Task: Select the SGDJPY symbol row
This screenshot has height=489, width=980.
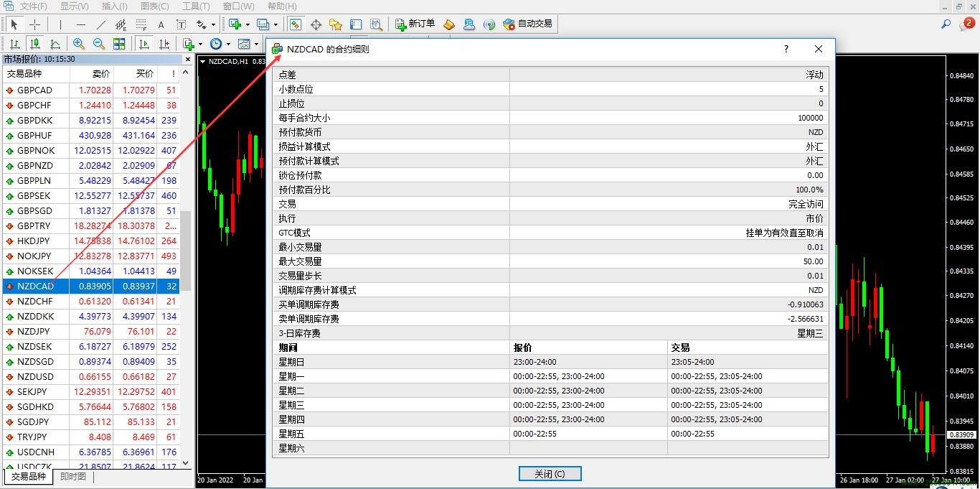Action: [91, 422]
